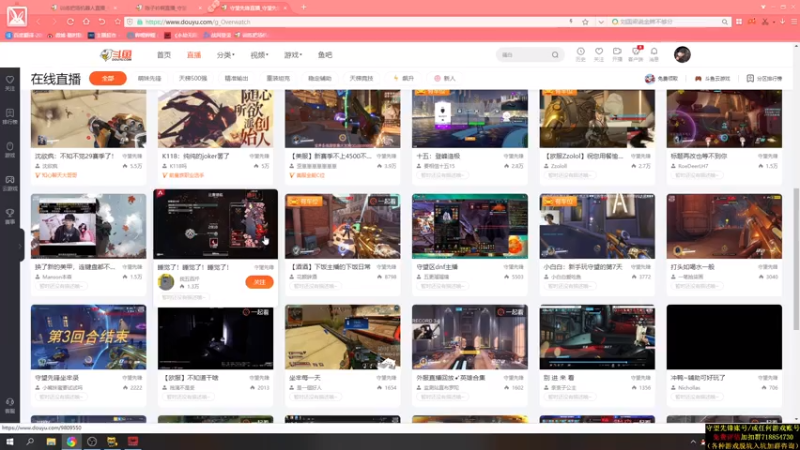Click the browser home button

click(86, 22)
